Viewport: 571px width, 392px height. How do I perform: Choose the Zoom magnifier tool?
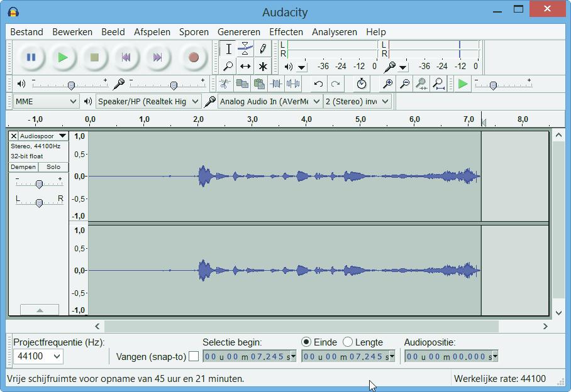(228, 66)
